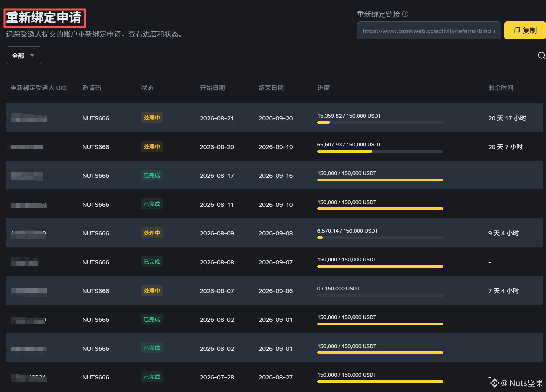Click end date 2026-09-19
The height and width of the screenshot is (392, 546).
pyautogui.click(x=276, y=147)
